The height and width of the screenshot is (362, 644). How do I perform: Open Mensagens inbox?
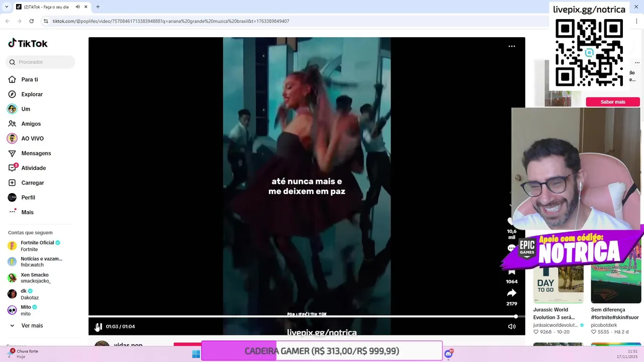point(36,153)
